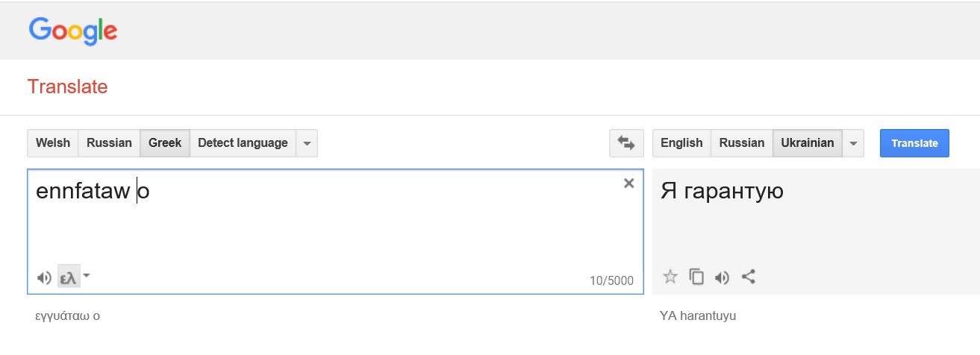Listen to the Ukrainian translation
Screen dimensions: 980x355
(721, 277)
